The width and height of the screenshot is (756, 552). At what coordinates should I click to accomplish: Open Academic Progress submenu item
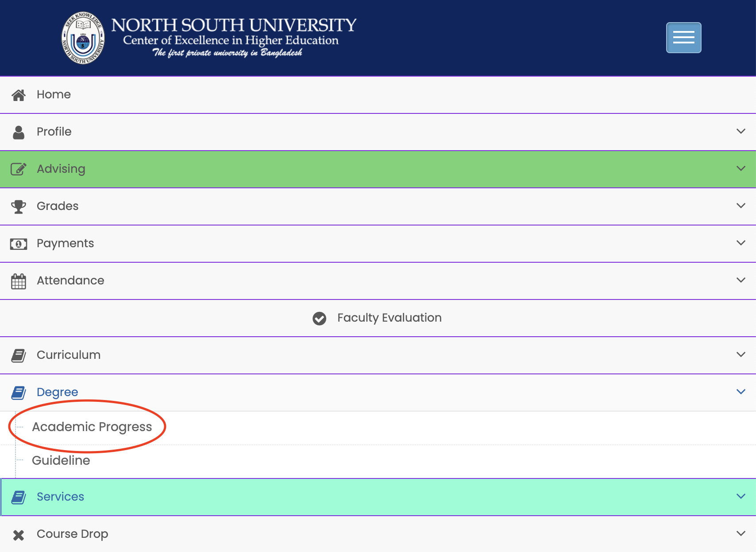tap(92, 427)
